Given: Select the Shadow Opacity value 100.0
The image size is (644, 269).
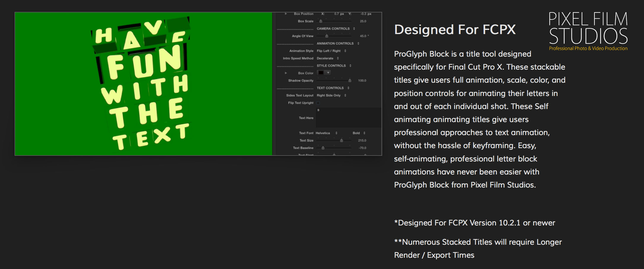Looking at the screenshot, I should pyautogui.click(x=362, y=81).
